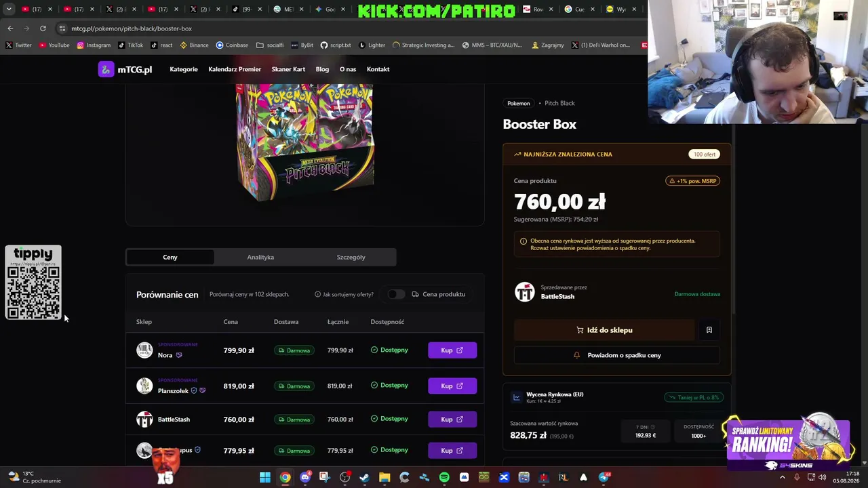Open the Lighter bookmark
Image resolution: width=868 pixels, height=488 pixels.
point(372,45)
